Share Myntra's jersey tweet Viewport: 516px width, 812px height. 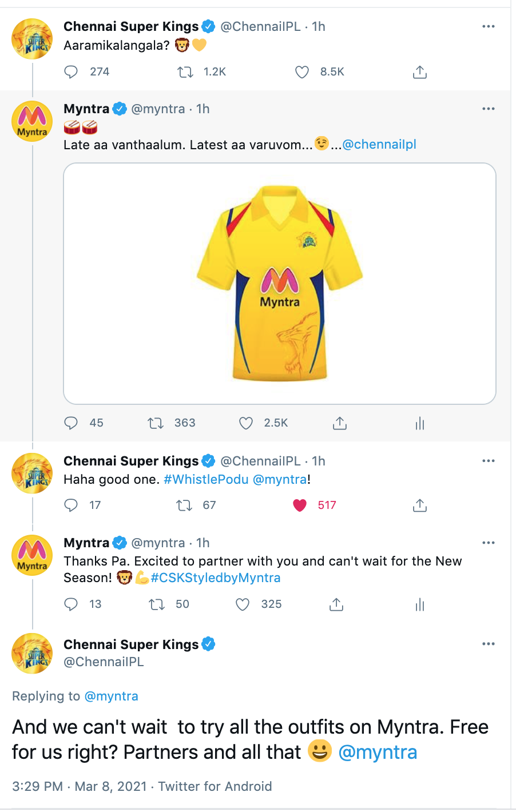click(339, 423)
